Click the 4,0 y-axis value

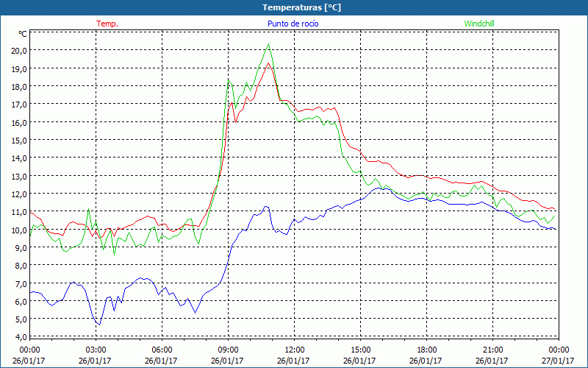coord(21,337)
